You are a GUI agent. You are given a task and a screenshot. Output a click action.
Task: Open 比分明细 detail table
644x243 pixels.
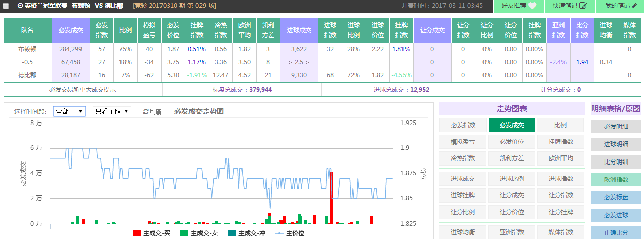click(x=616, y=162)
